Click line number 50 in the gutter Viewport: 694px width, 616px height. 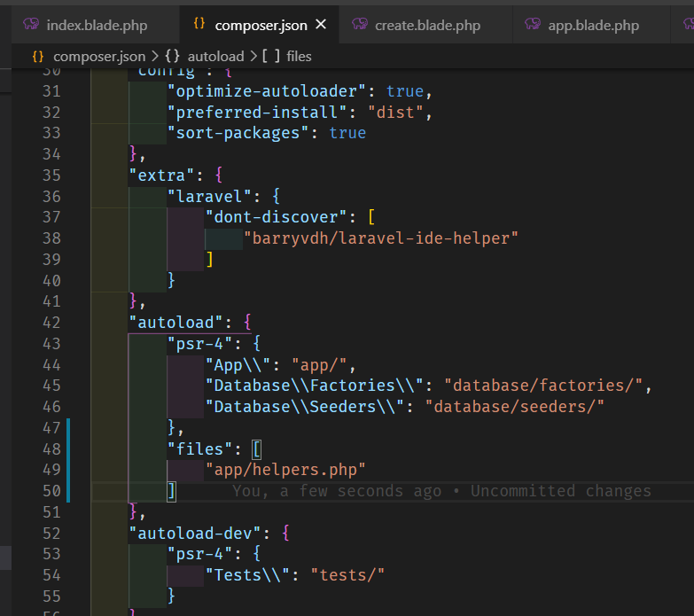[51, 491]
